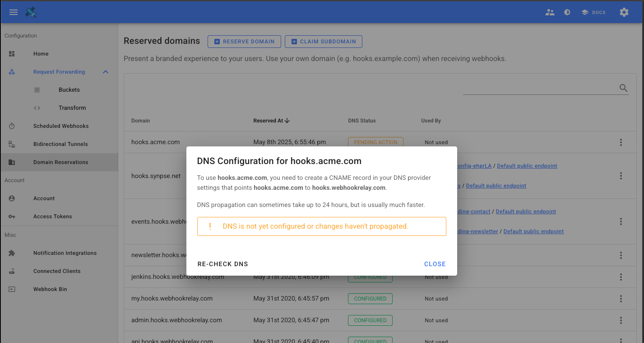Collapse the Request Forwarding section
This screenshot has width=644, height=343.
(105, 72)
